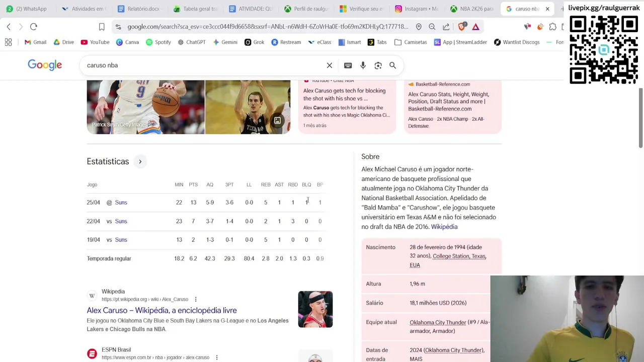
Task: Open Suns link for 25/04 game
Action: (x=121, y=202)
